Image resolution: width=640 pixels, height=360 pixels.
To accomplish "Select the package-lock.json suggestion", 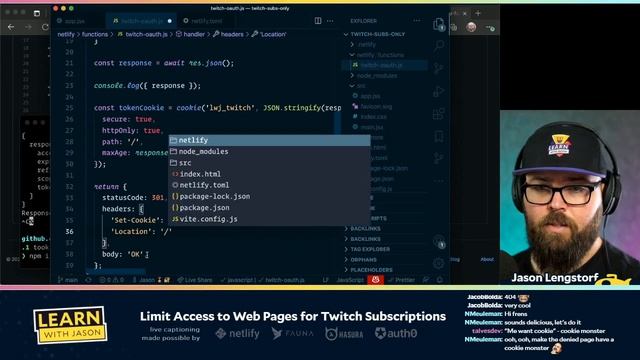I will [269, 196].
